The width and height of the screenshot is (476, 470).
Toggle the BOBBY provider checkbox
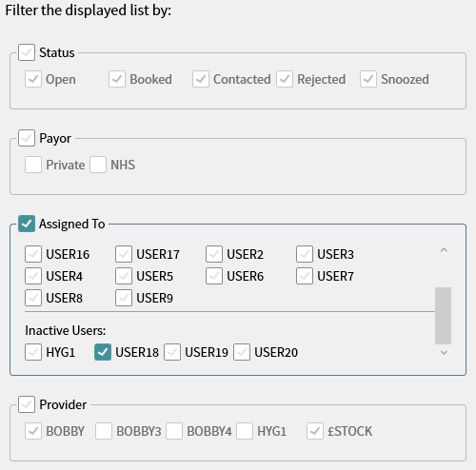(x=33, y=431)
